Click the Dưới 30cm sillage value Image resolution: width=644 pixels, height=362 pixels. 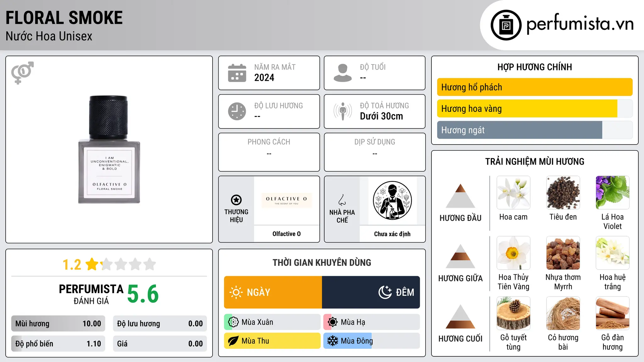point(381,116)
